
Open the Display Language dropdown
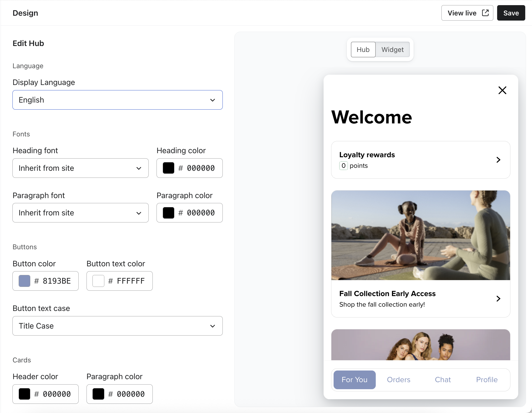click(x=117, y=100)
